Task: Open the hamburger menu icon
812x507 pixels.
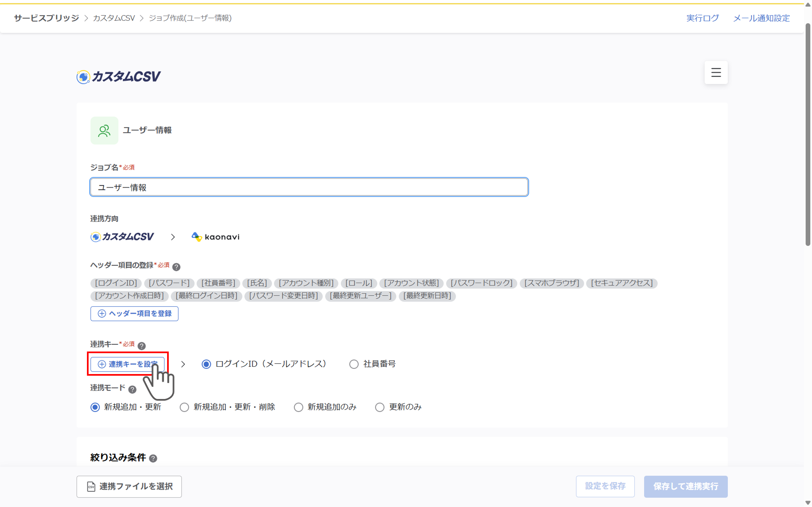Action: [716, 73]
